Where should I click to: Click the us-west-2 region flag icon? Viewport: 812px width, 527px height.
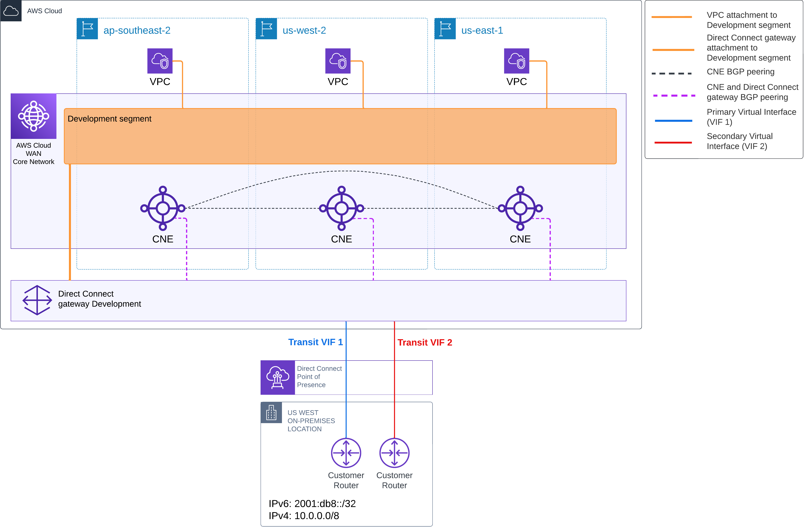(x=266, y=29)
